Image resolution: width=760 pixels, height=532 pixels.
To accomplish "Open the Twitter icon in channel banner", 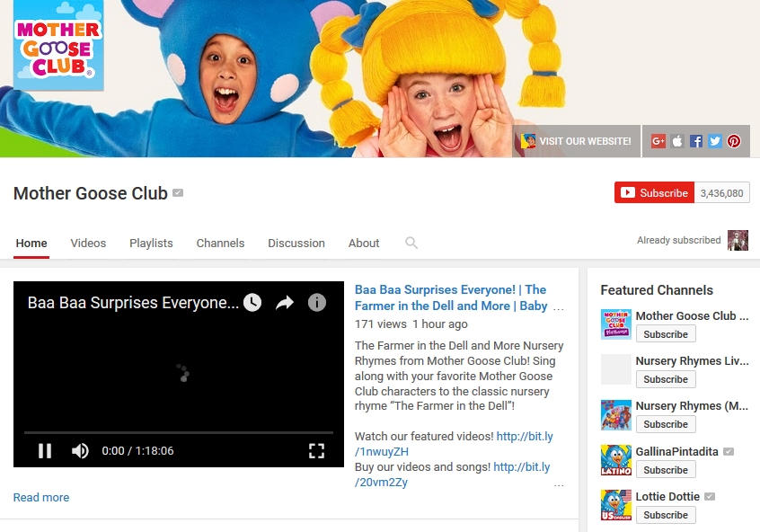I will coord(715,141).
